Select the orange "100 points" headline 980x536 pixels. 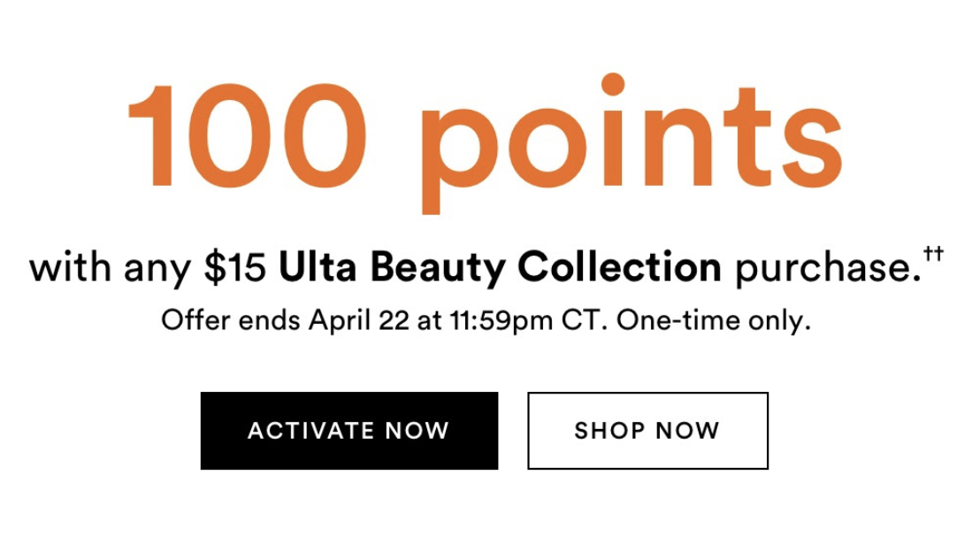click(485, 143)
